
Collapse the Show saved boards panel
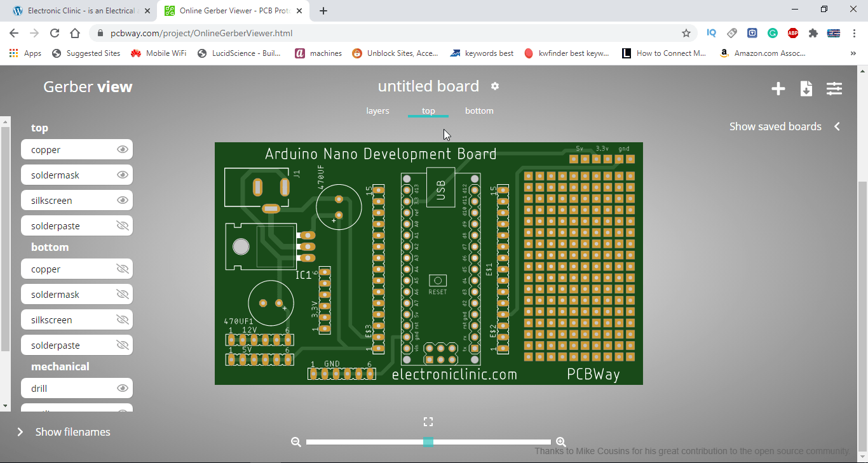coord(837,126)
